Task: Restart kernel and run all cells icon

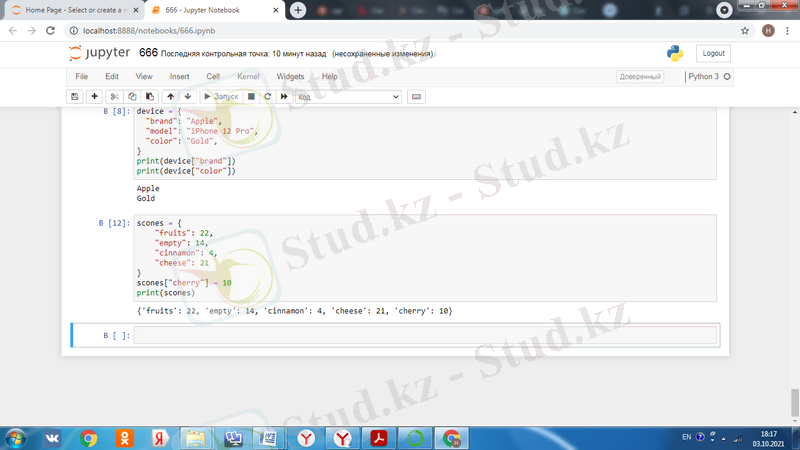Action: coord(284,96)
